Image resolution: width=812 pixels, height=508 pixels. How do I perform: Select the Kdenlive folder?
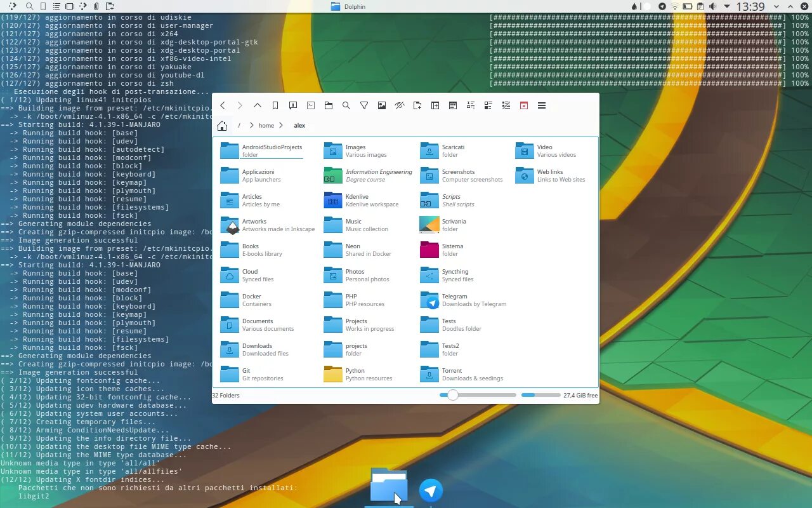coord(361,200)
